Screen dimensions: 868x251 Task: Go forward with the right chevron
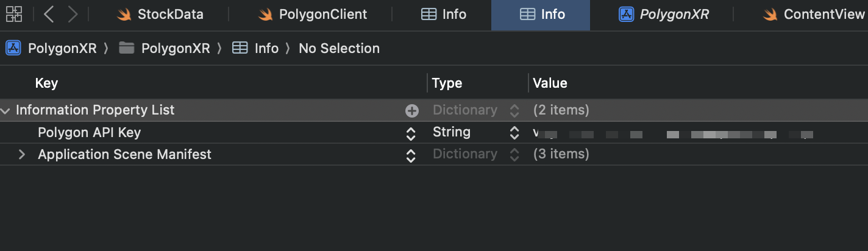[x=73, y=14]
